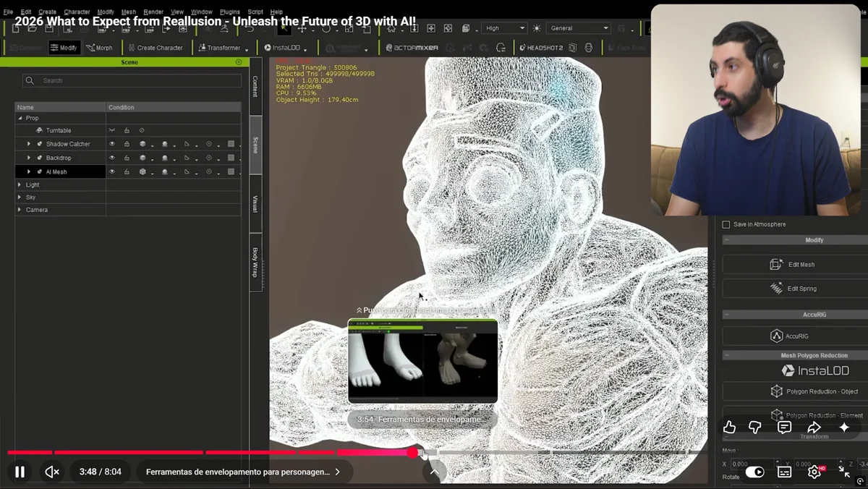The height and width of the screenshot is (489, 868).
Task: Open the Mesh menu
Action: point(129,12)
